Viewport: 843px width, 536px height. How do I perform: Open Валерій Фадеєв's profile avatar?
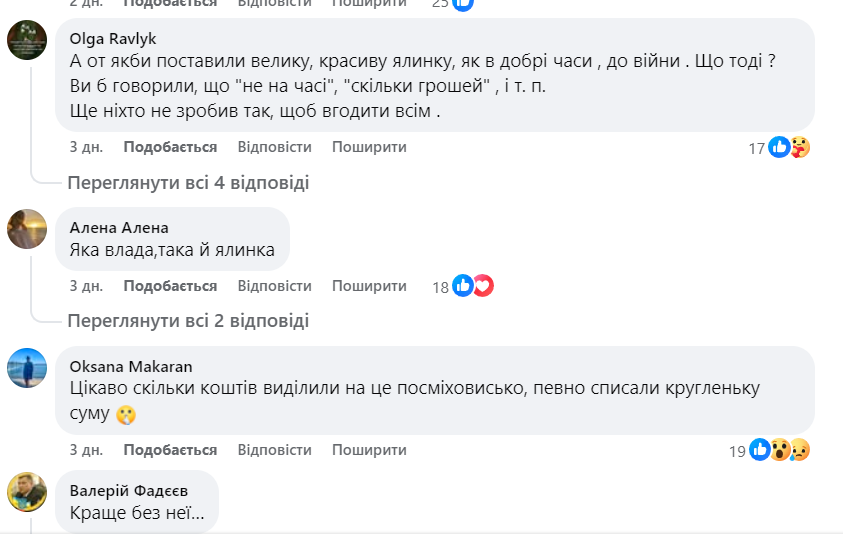pos(27,492)
